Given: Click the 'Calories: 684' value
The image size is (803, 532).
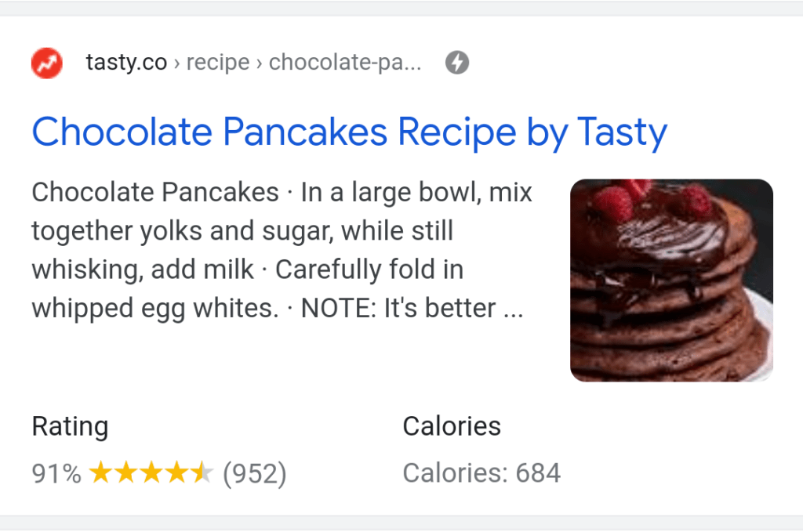Looking at the screenshot, I should pyautogui.click(x=481, y=473).
